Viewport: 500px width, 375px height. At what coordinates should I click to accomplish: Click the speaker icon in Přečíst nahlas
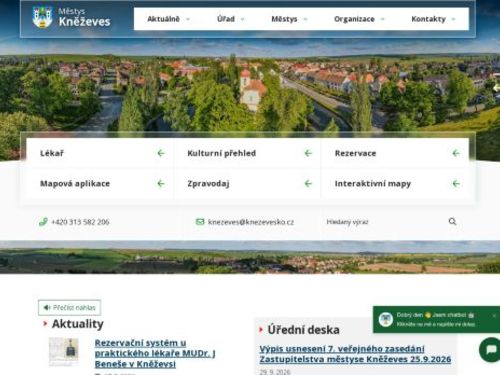click(47, 308)
